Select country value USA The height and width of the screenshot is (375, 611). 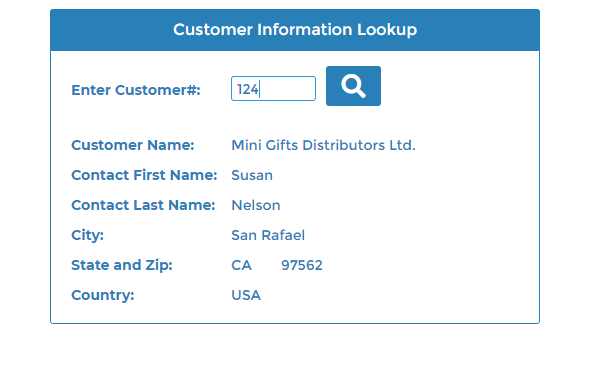click(x=246, y=295)
